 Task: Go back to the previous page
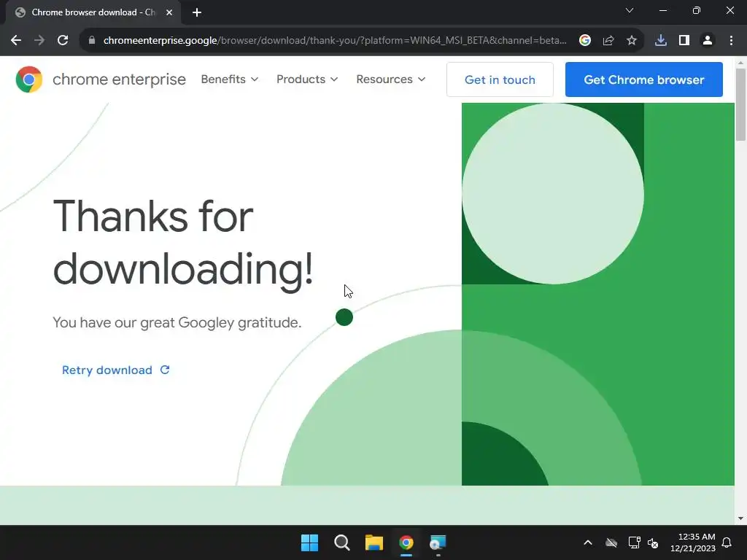(16, 41)
